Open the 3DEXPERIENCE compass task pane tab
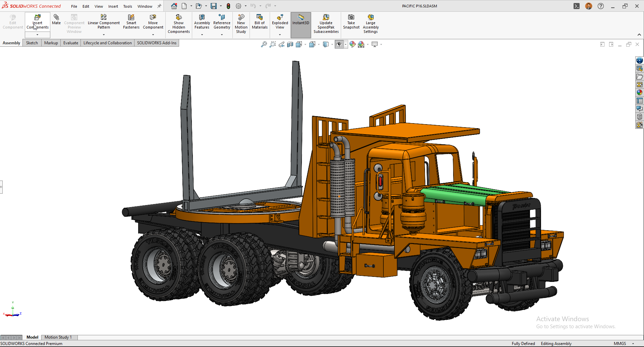The width and height of the screenshot is (644, 347). (x=640, y=60)
